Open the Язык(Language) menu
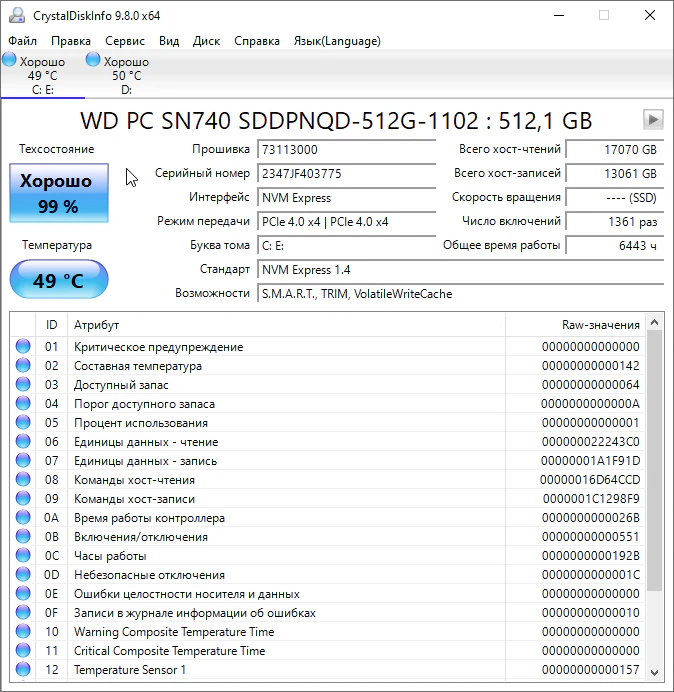Image resolution: width=674 pixels, height=692 pixels. (336, 41)
